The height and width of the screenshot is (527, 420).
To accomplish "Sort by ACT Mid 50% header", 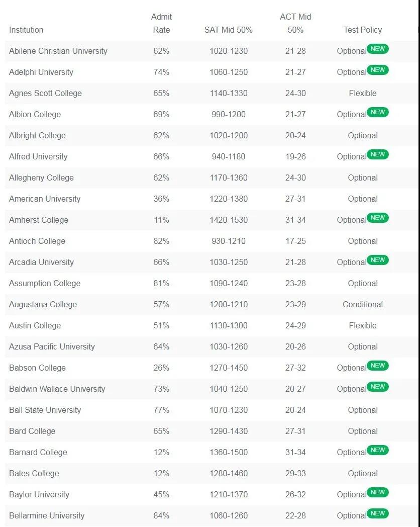I will pyautogui.click(x=295, y=23).
